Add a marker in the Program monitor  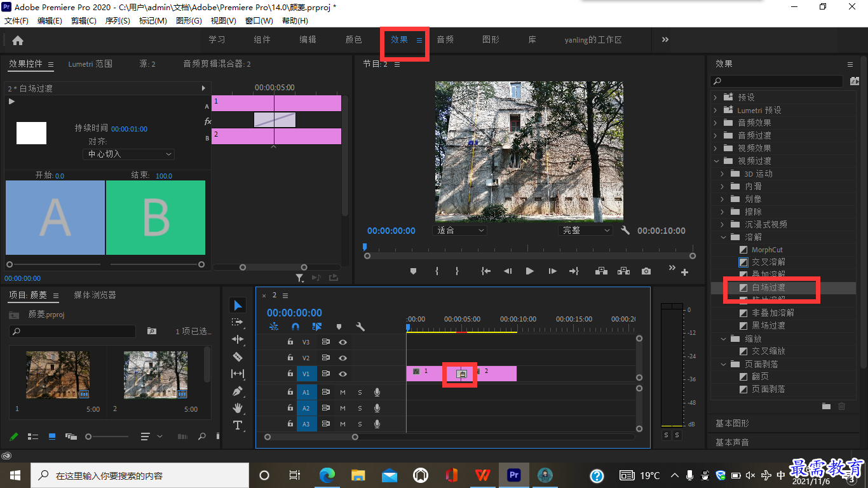[413, 271]
